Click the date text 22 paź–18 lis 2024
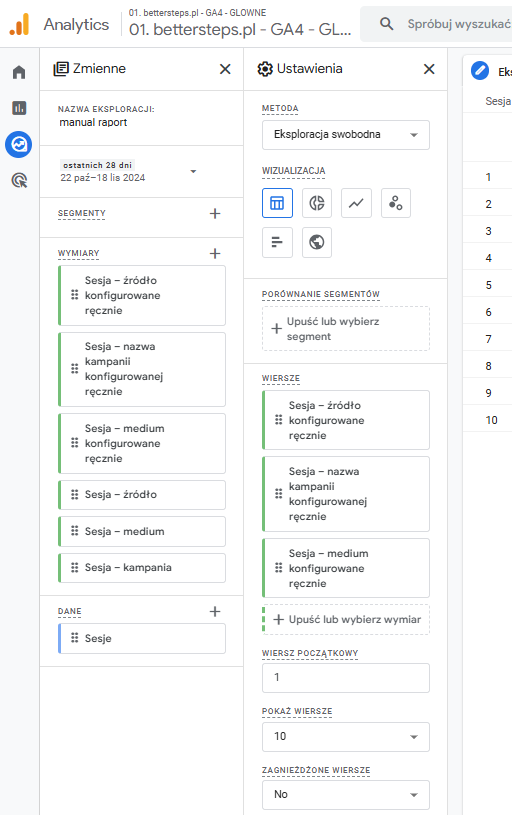512x815 pixels. click(x=103, y=178)
